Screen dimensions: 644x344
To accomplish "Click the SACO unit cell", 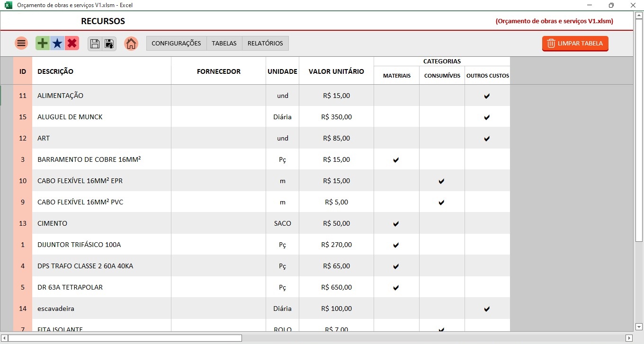I will point(283,223).
